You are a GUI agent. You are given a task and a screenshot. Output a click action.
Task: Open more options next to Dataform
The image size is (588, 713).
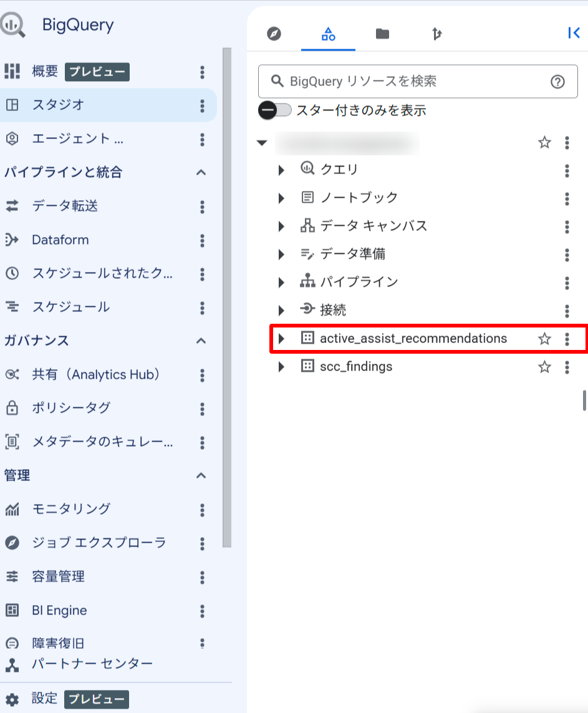[202, 241]
